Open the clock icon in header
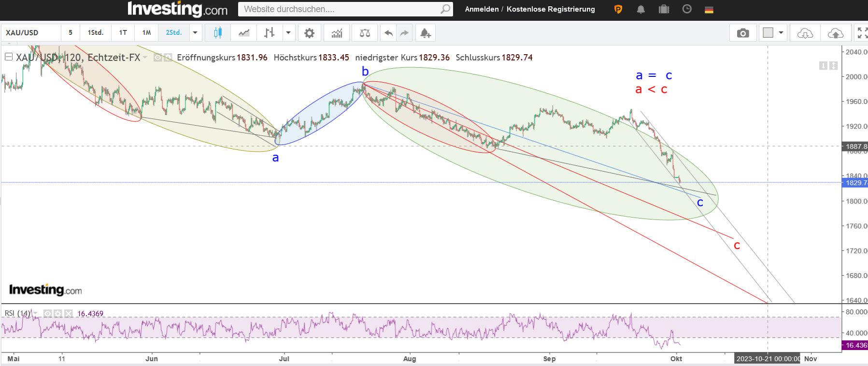The image size is (868, 366). (687, 9)
